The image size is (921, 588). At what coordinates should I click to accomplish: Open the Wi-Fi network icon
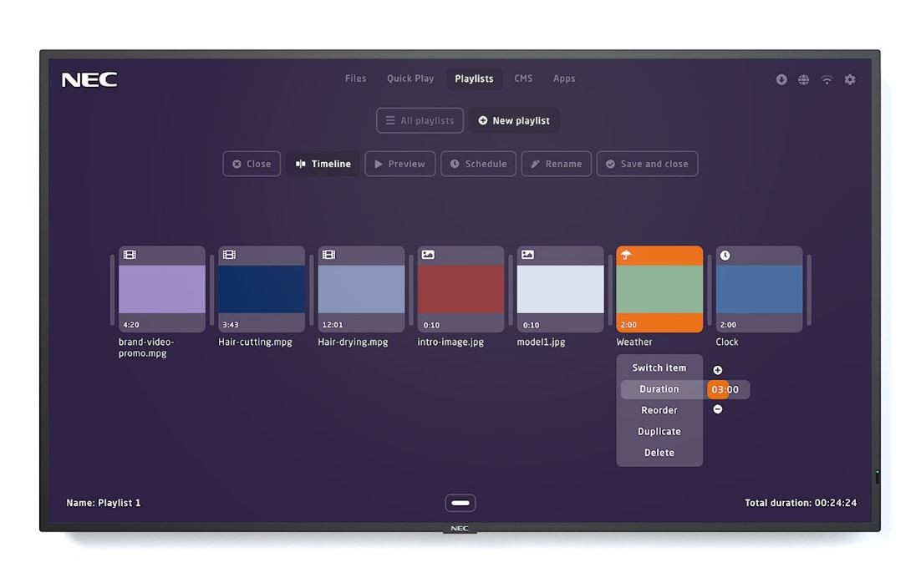pyautogui.click(x=827, y=79)
